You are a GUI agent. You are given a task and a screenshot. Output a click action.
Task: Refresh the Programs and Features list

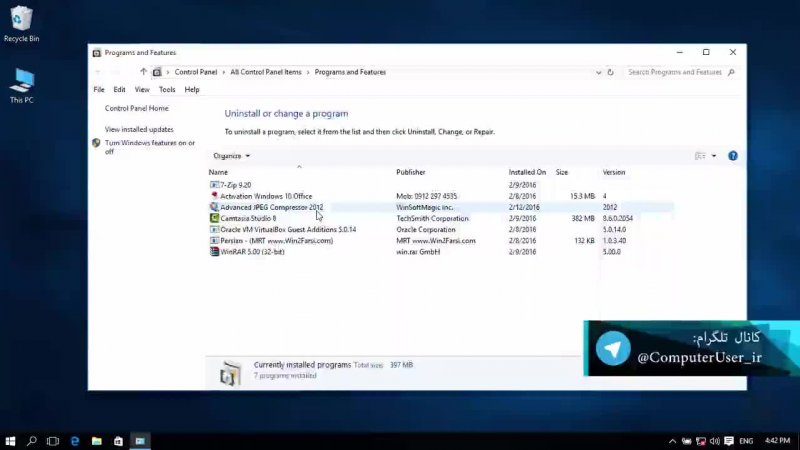tap(611, 72)
